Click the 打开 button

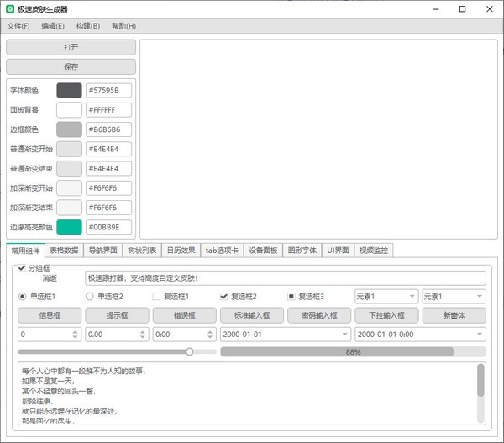click(71, 47)
